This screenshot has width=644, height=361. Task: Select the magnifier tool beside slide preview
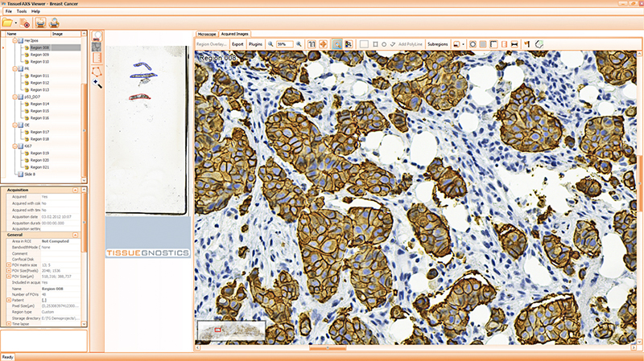[97, 83]
